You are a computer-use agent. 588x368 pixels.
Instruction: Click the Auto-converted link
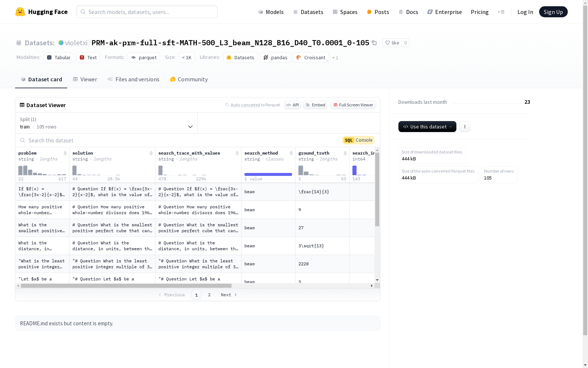coord(245,105)
